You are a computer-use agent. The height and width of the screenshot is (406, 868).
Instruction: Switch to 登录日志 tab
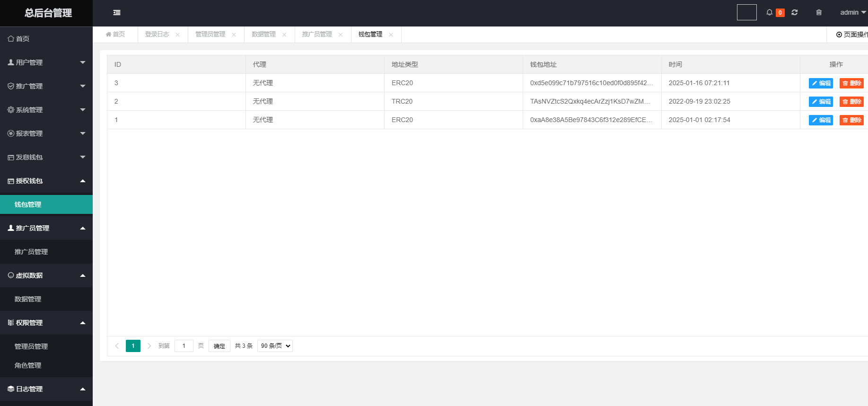(x=157, y=35)
